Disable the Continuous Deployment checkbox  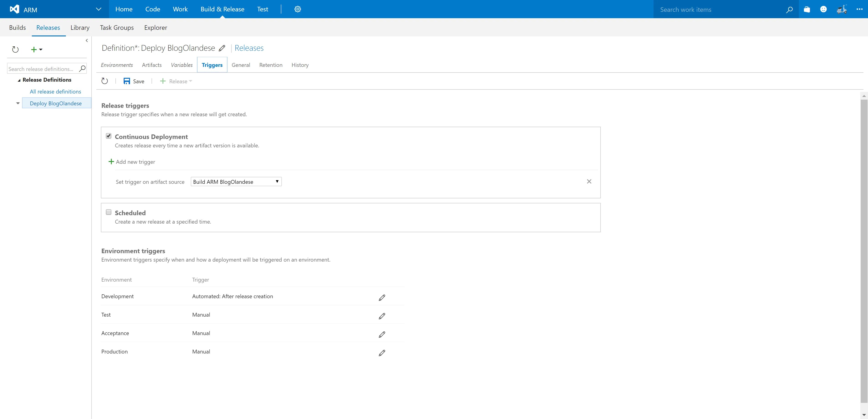109,136
